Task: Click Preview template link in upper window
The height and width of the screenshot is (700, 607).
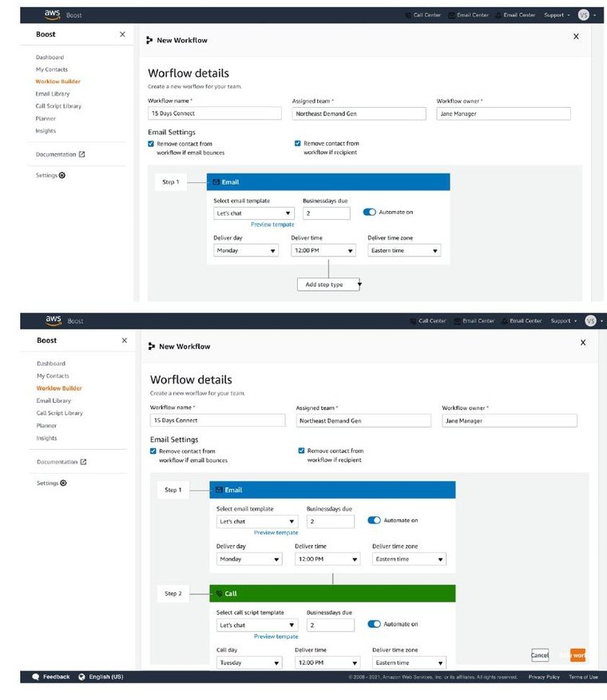Action: coord(272,225)
